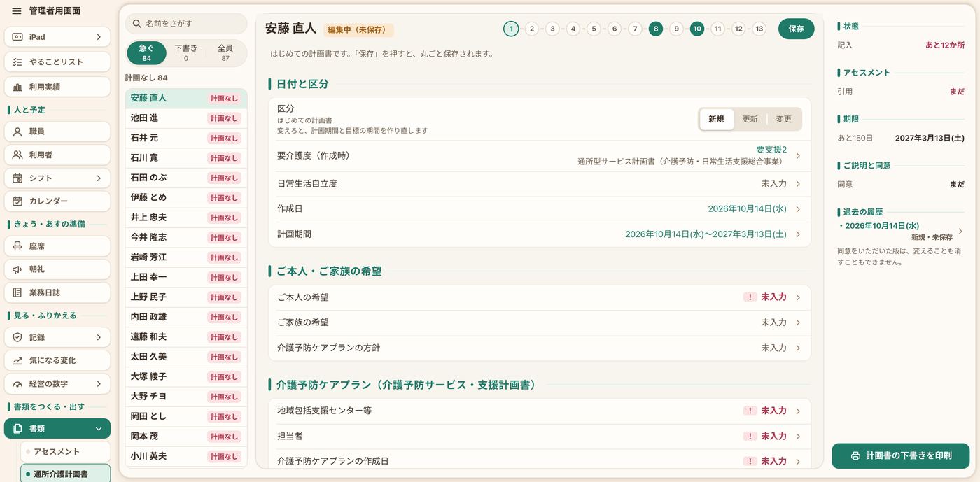The image size is (980, 482).
Task: Open やることリスト checklist icon
Action: click(17, 62)
